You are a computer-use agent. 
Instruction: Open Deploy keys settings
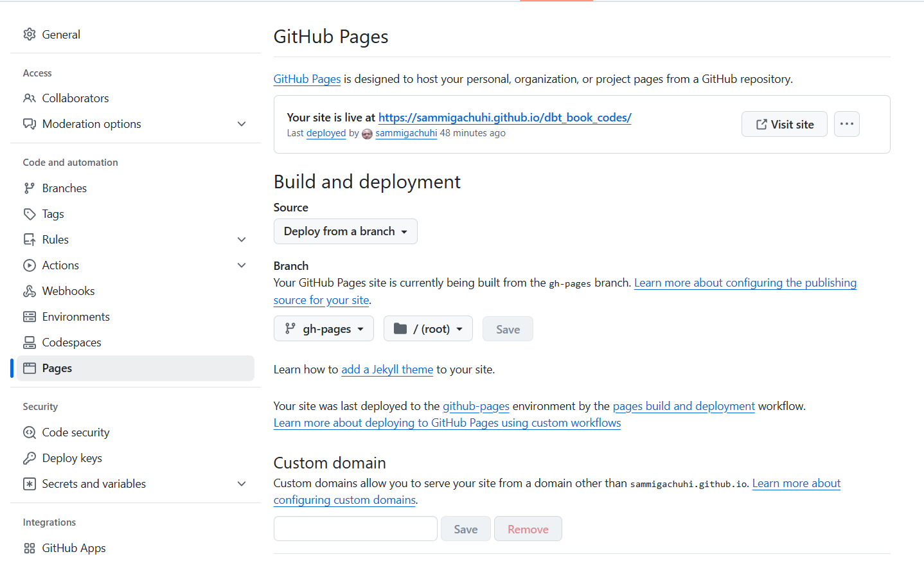coord(136,458)
